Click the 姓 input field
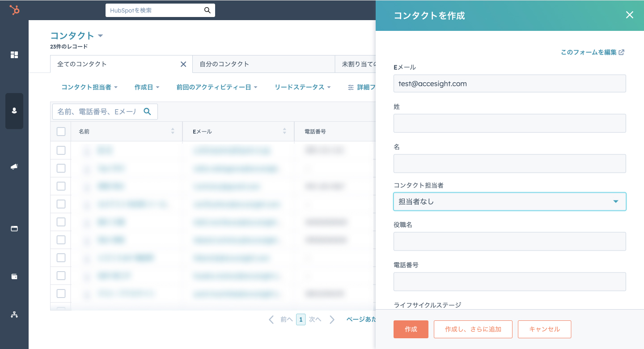 tap(510, 123)
